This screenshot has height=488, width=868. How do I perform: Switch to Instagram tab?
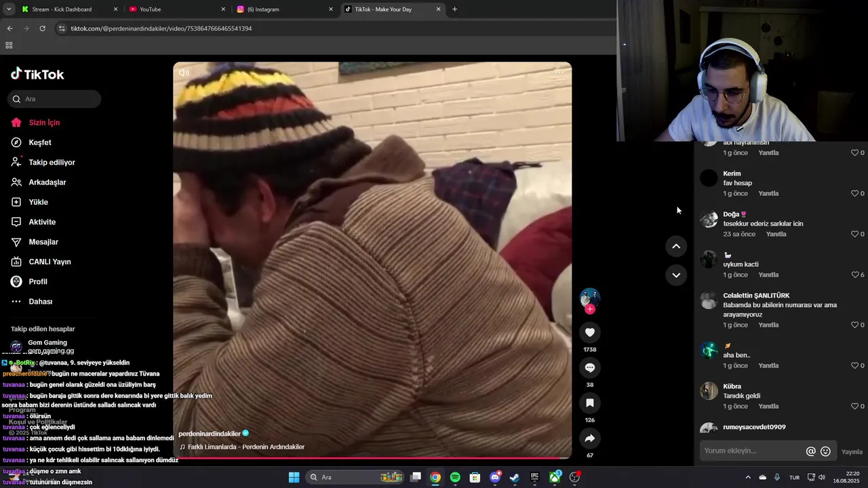(x=285, y=9)
